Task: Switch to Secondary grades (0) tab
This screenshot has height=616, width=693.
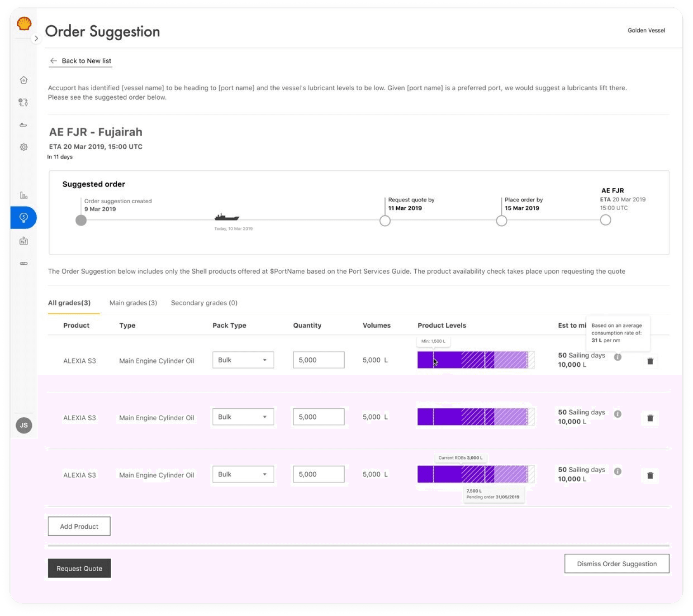Action: pyautogui.click(x=204, y=303)
